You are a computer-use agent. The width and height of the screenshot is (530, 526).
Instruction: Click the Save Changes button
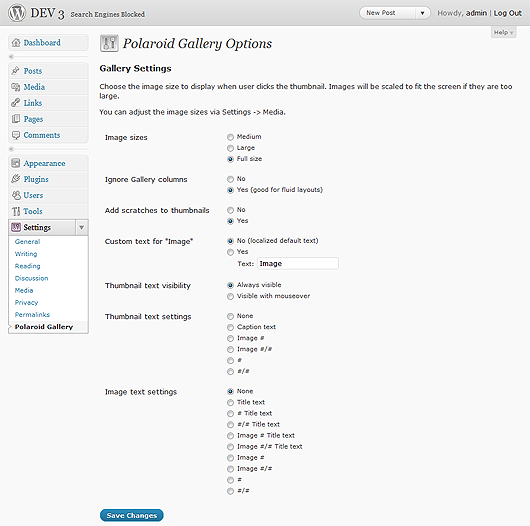click(x=132, y=515)
